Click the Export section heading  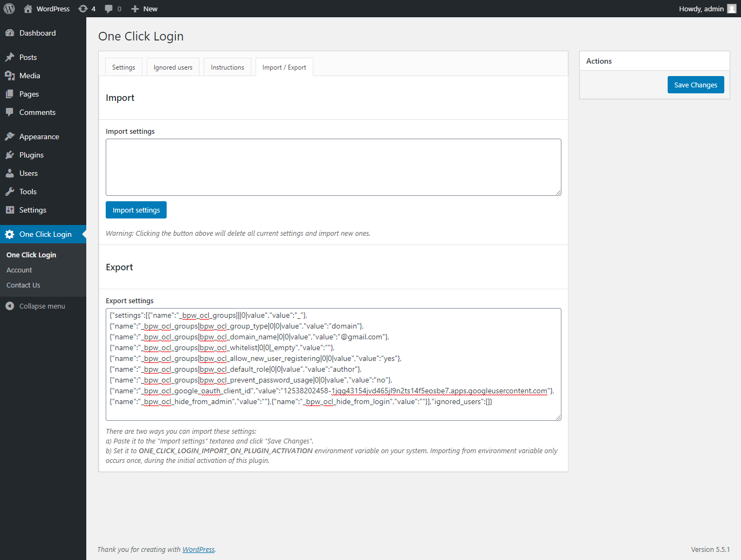pos(119,267)
